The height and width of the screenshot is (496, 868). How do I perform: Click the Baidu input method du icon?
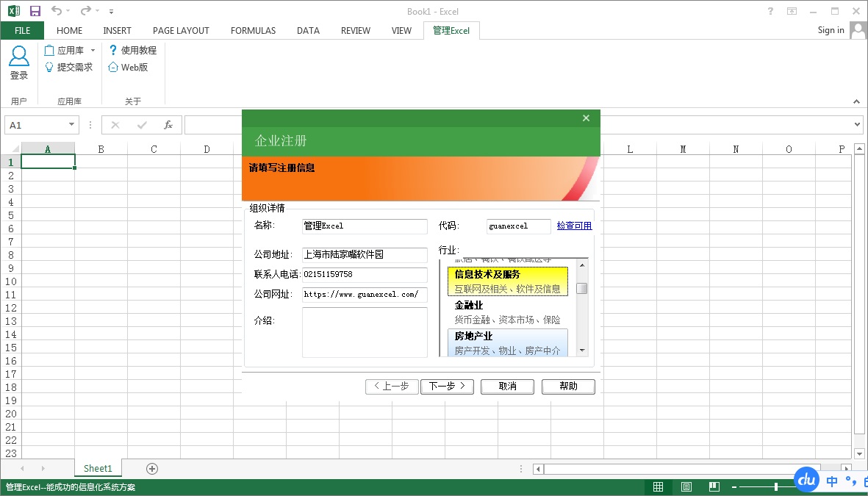coord(806,480)
